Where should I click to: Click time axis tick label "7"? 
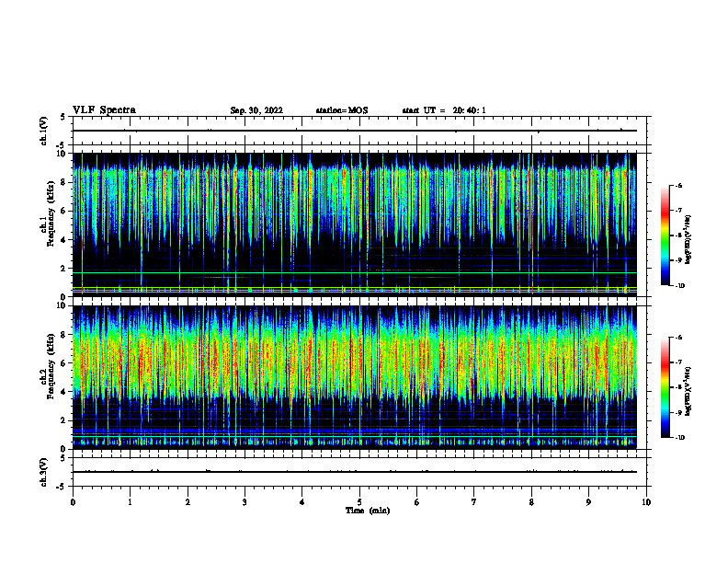point(474,502)
